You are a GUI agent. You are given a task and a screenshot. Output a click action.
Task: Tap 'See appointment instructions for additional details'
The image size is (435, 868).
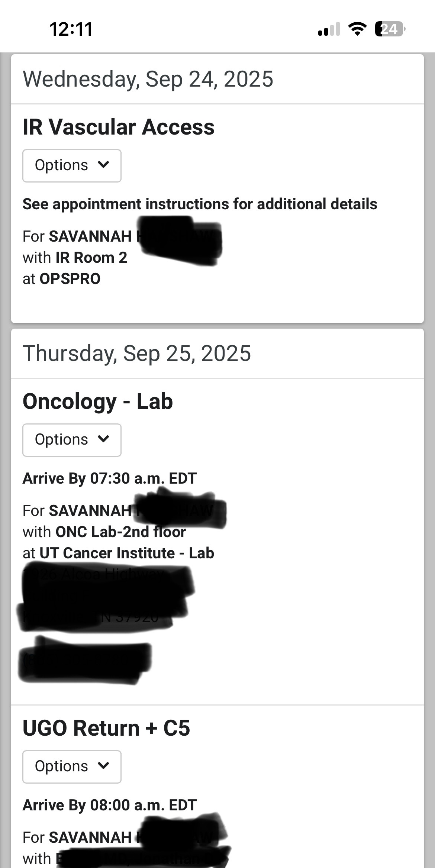click(200, 204)
